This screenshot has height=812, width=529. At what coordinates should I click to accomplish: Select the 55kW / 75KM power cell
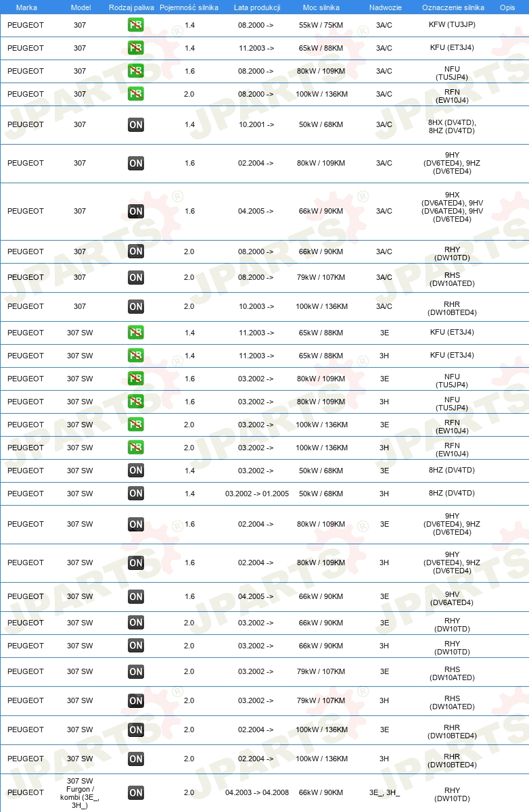coord(321,25)
